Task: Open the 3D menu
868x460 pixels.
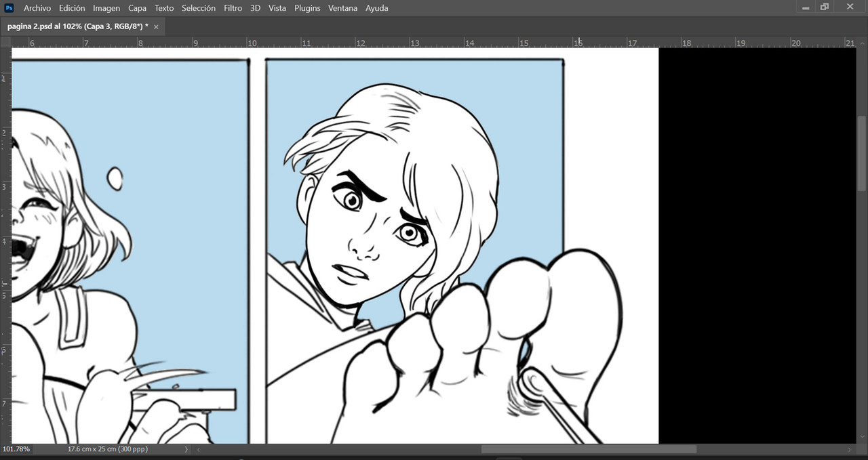Action: click(x=255, y=8)
